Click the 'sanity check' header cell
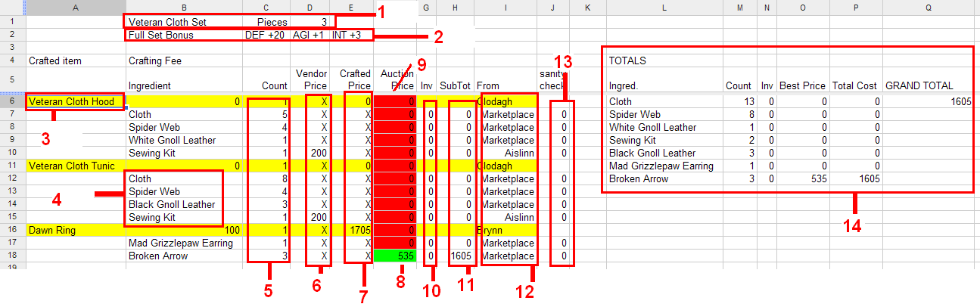Image resolution: width=980 pixels, height=307 pixels. tap(554, 79)
